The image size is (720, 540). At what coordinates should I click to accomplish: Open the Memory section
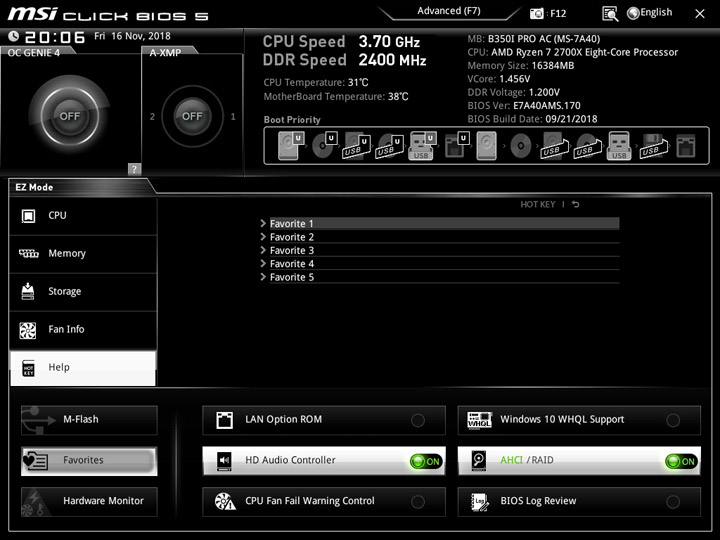tap(83, 254)
